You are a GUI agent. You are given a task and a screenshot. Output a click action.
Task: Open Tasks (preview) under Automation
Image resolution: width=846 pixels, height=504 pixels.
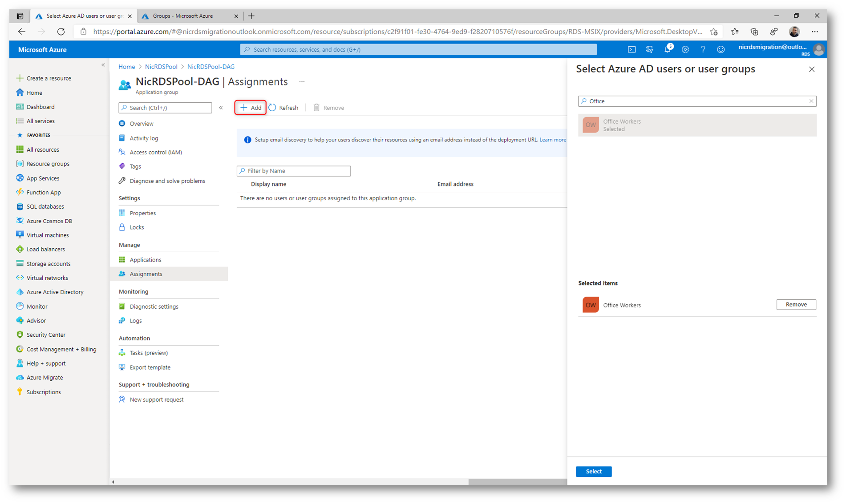[x=149, y=353]
